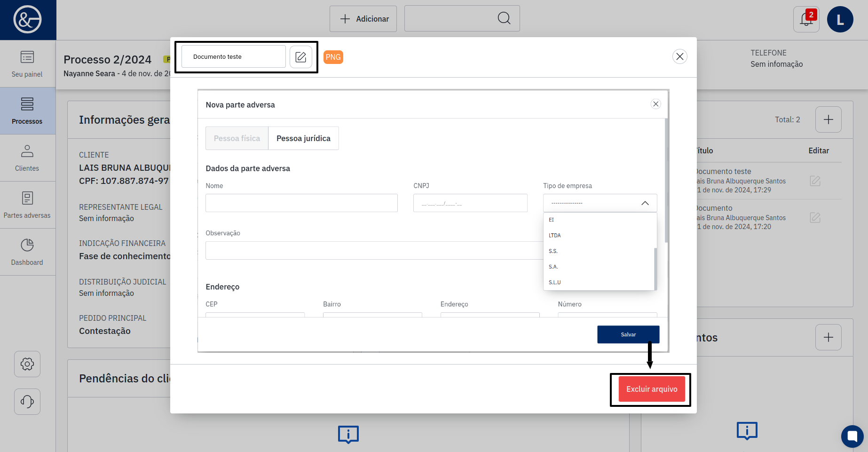Click the Salvar button
The height and width of the screenshot is (452, 868).
pyautogui.click(x=629, y=334)
